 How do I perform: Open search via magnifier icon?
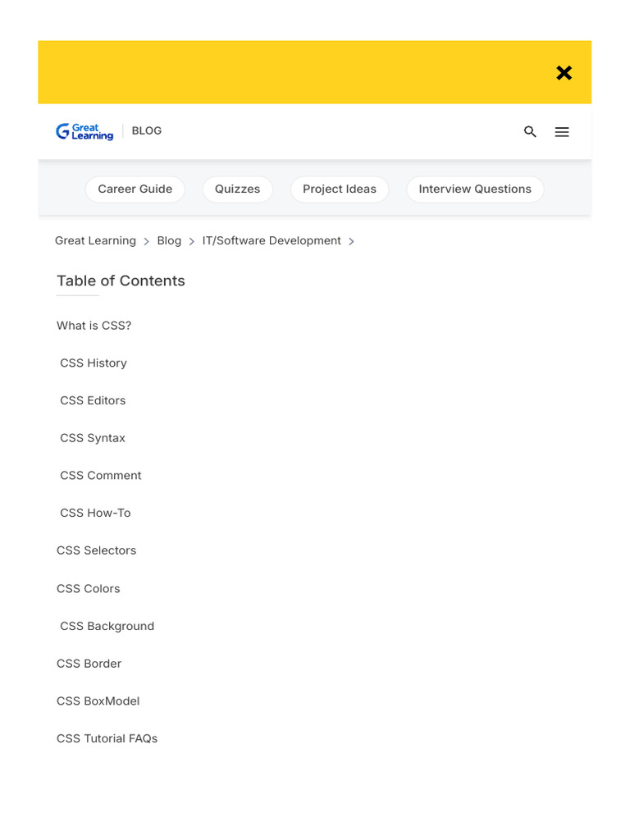pos(530,131)
